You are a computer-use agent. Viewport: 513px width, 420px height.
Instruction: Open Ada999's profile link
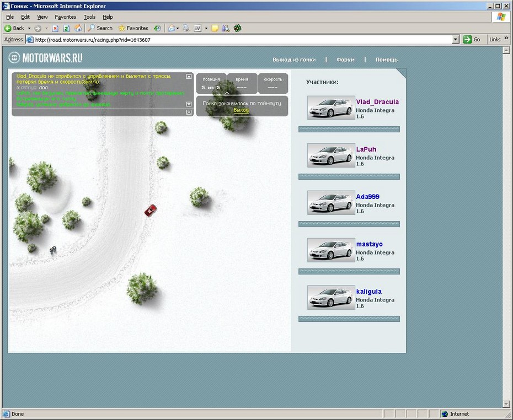tap(368, 197)
